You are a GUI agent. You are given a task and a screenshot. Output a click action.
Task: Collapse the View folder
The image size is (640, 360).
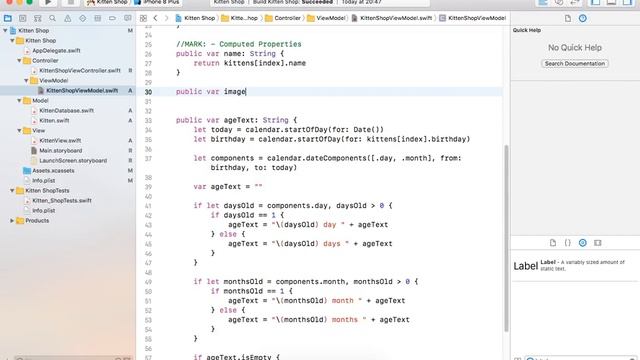pos(19,131)
